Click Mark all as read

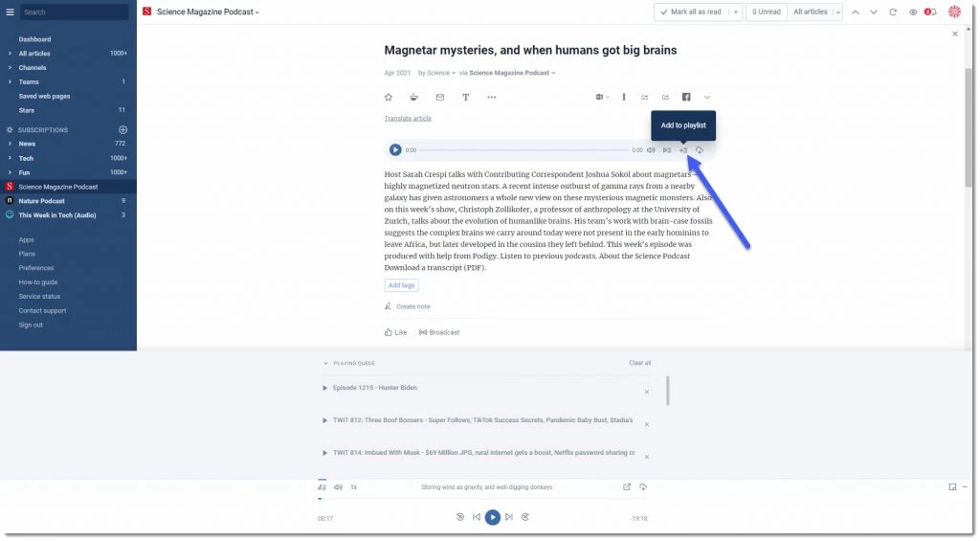click(691, 11)
